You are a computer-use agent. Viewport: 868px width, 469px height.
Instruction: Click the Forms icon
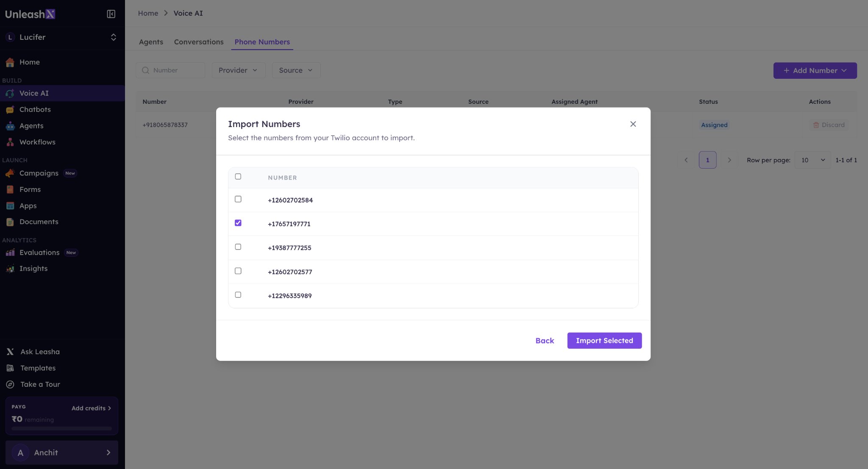pos(10,189)
